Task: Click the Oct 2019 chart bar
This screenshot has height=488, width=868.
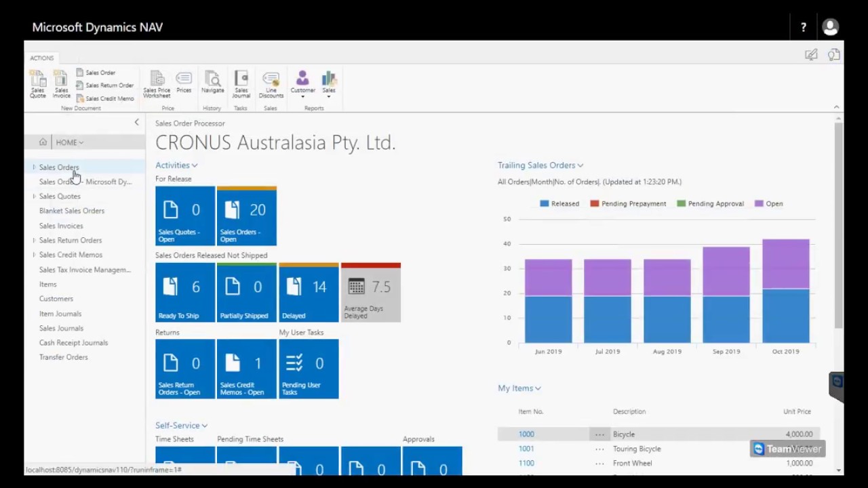Action: pyautogui.click(x=786, y=291)
